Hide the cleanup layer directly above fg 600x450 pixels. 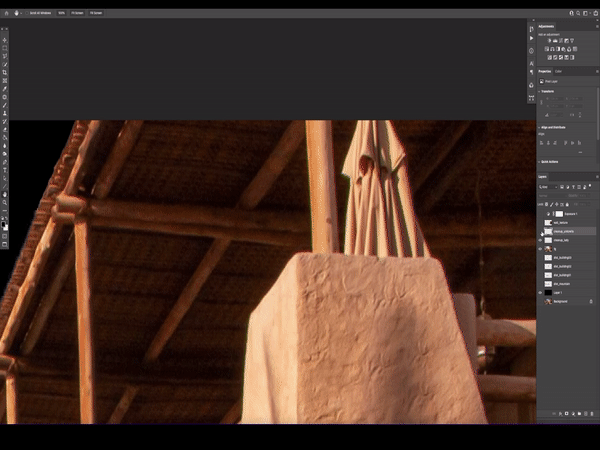[x=540, y=240]
